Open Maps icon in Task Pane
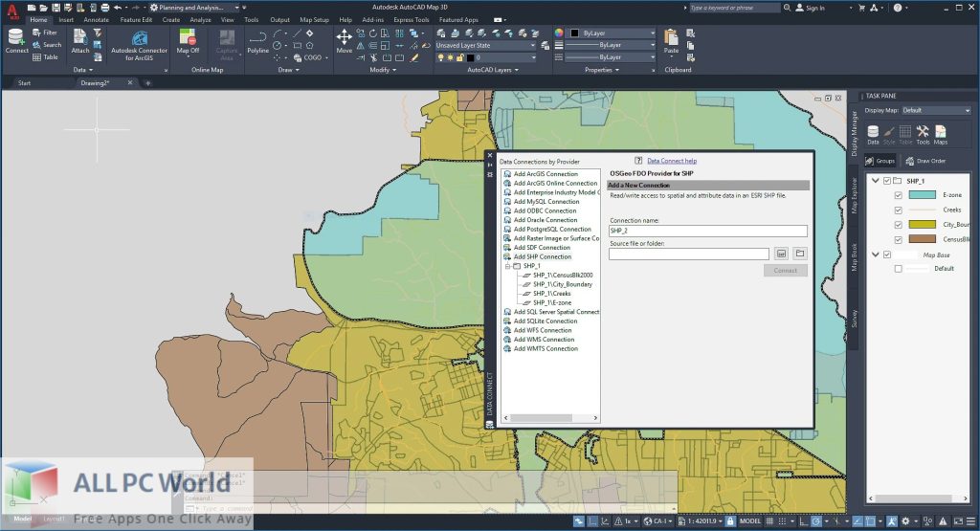Viewport: 980px width, 531px height. click(x=940, y=134)
